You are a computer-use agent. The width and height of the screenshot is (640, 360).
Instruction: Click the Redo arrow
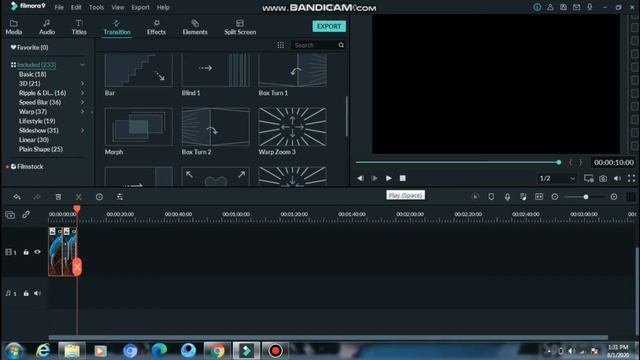37,197
